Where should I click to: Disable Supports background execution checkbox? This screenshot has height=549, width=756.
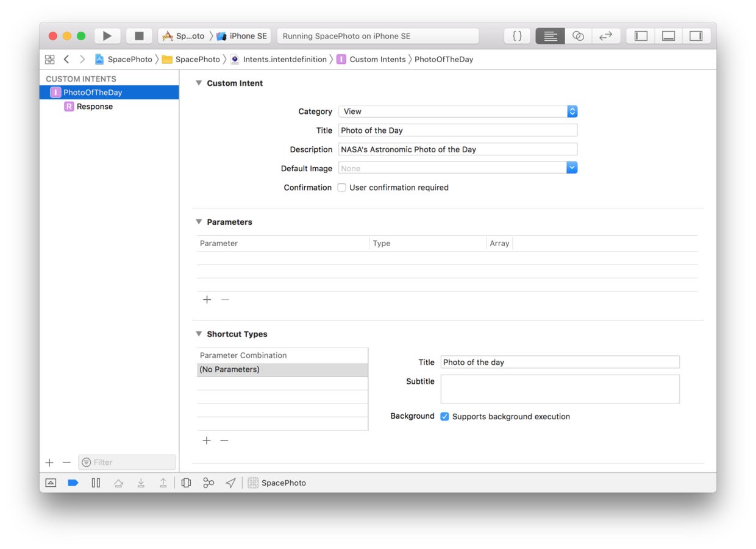coord(444,417)
